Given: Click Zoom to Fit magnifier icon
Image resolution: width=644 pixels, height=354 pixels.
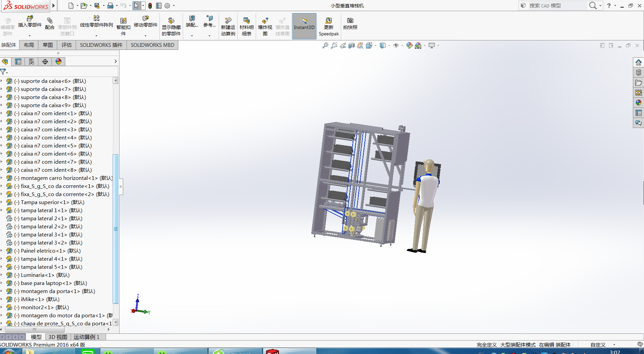Looking at the screenshot, I should point(325,45).
